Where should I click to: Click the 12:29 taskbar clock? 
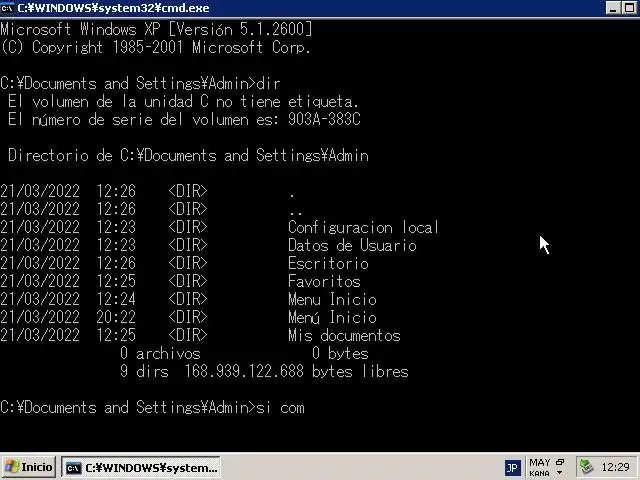click(615, 467)
